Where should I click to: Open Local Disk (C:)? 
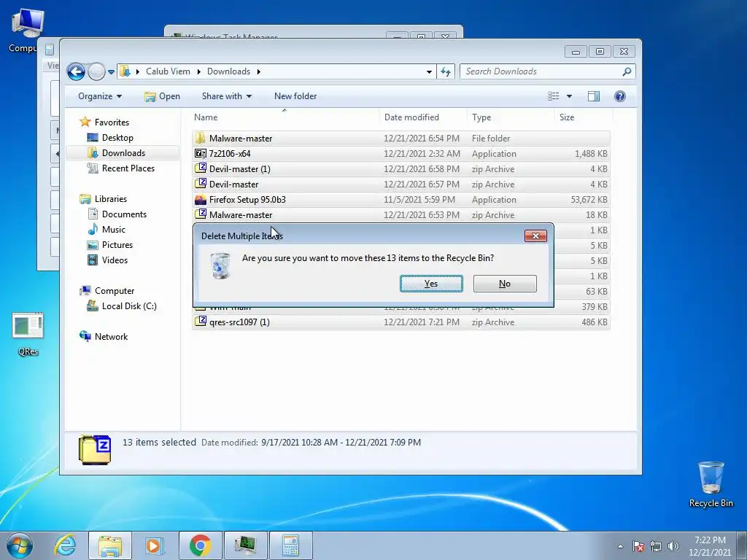128,306
